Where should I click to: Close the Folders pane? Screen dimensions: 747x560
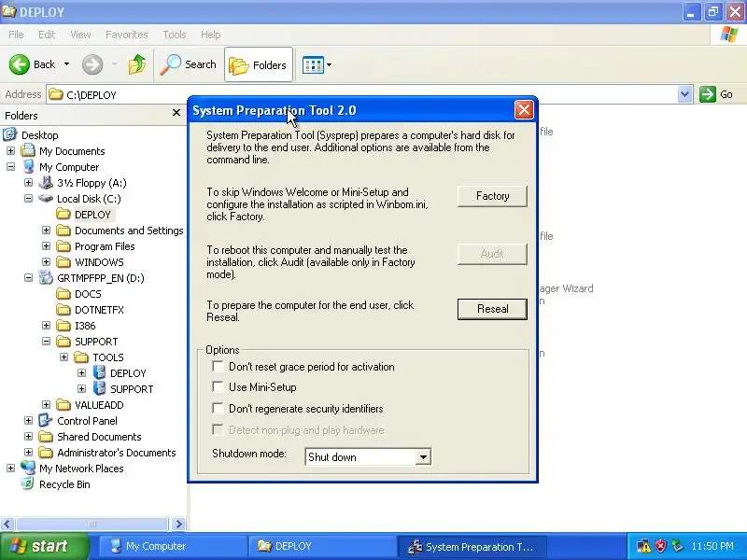coord(176,112)
